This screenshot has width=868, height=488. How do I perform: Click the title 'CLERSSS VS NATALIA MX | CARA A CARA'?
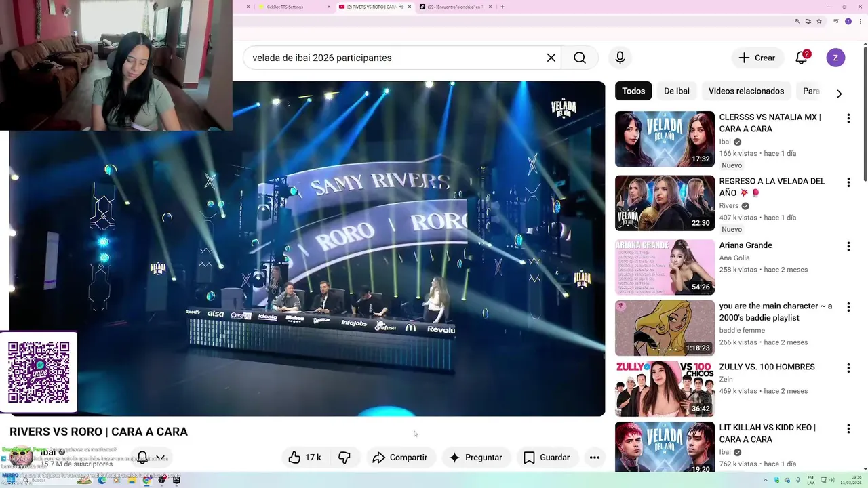click(x=770, y=123)
